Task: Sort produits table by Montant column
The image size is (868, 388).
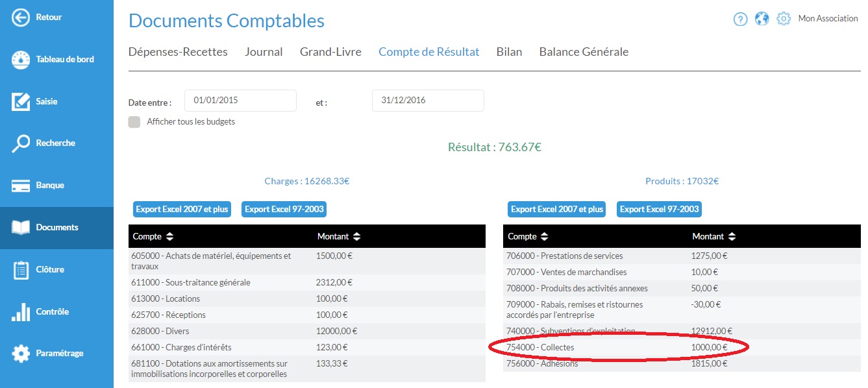Action: click(x=732, y=237)
